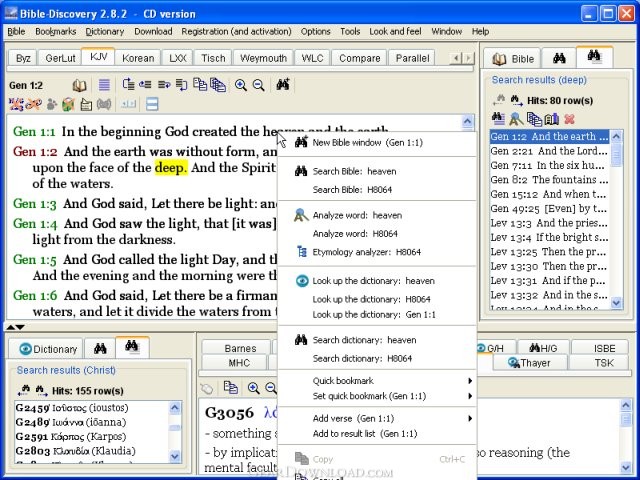Open the Dictionary menu in menu bar

point(105,31)
